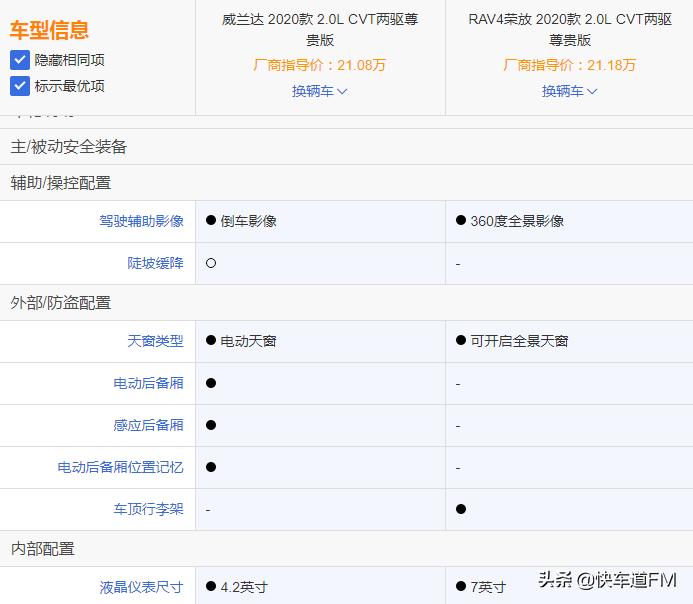Open 换辆车 dropdown under 威兰达
Image resolution: width=693 pixels, height=604 pixels.
(320, 91)
